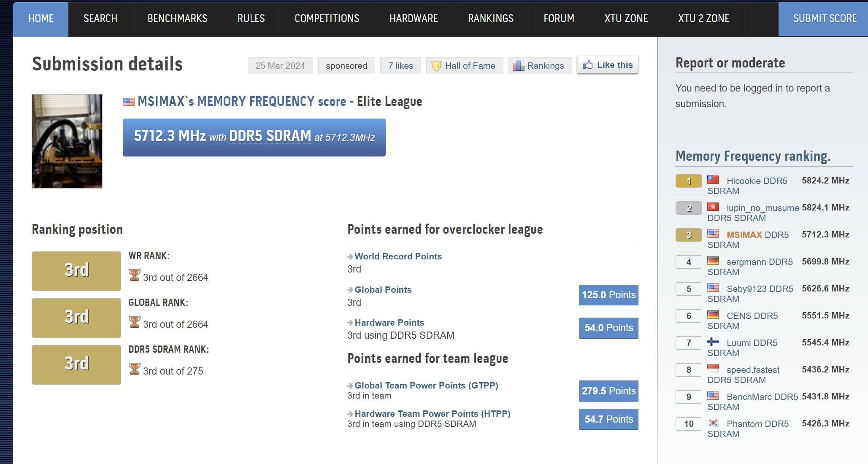The height and width of the screenshot is (464, 868).
Task: Click the Finnish flag next to Luumi
Action: [713, 342]
